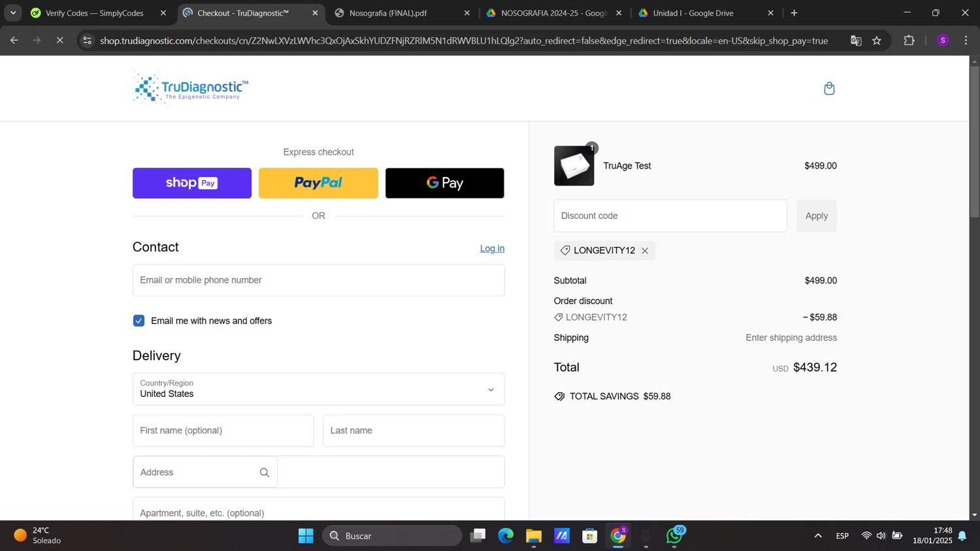Open Wi-Fi network settings icon
Image resolution: width=980 pixels, height=551 pixels.
(866, 536)
